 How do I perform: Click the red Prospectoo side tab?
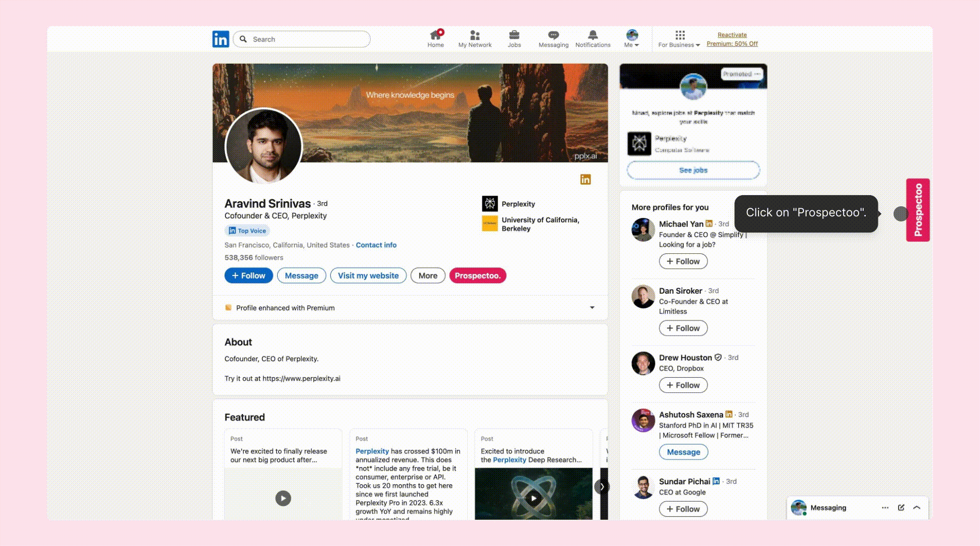pyautogui.click(x=918, y=210)
